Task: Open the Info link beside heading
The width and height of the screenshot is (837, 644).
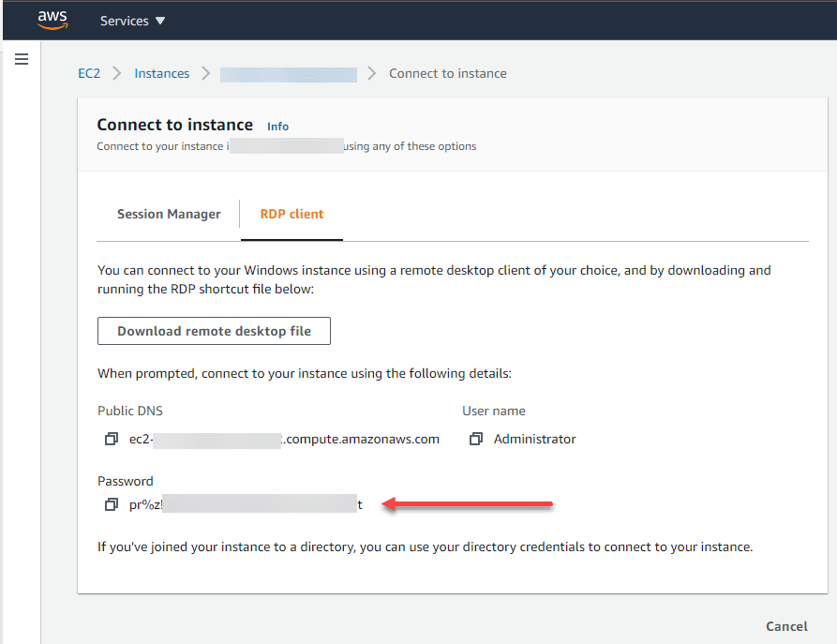Action: tap(277, 127)
